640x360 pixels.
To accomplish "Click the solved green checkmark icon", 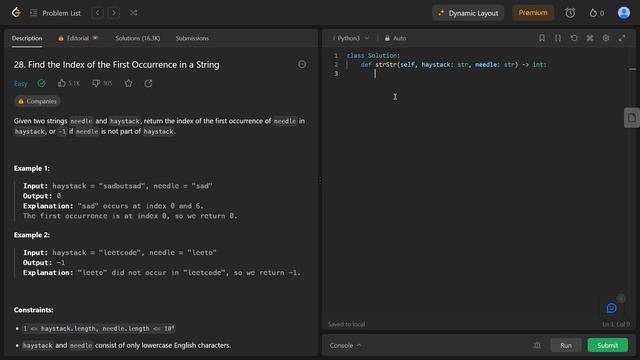I will tap(41, 83).
